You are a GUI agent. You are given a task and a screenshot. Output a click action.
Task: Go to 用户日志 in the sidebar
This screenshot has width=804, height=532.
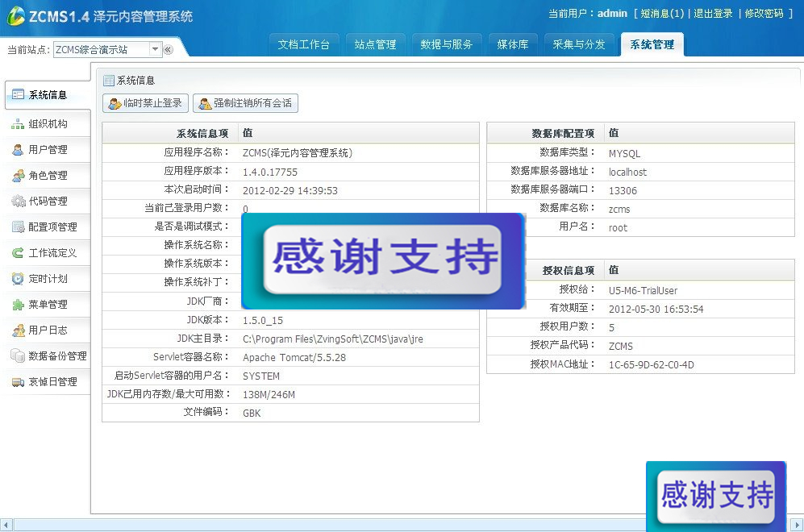click(48, 330)
